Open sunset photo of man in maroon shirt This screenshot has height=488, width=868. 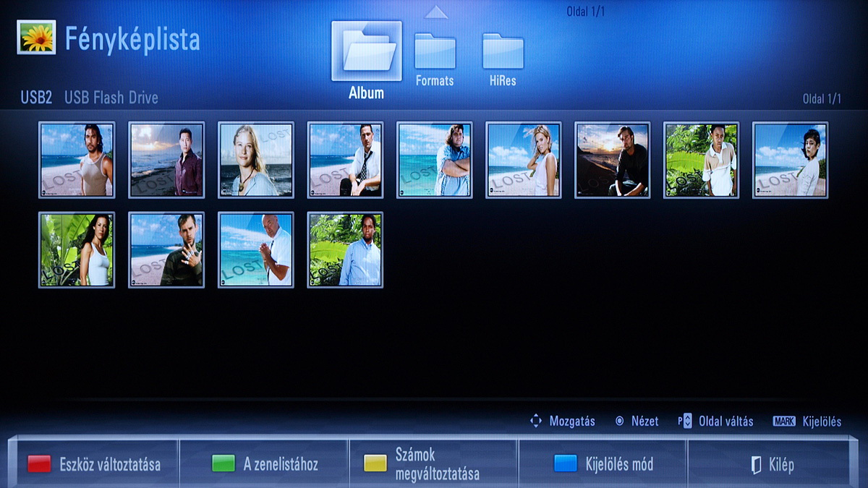166,160
